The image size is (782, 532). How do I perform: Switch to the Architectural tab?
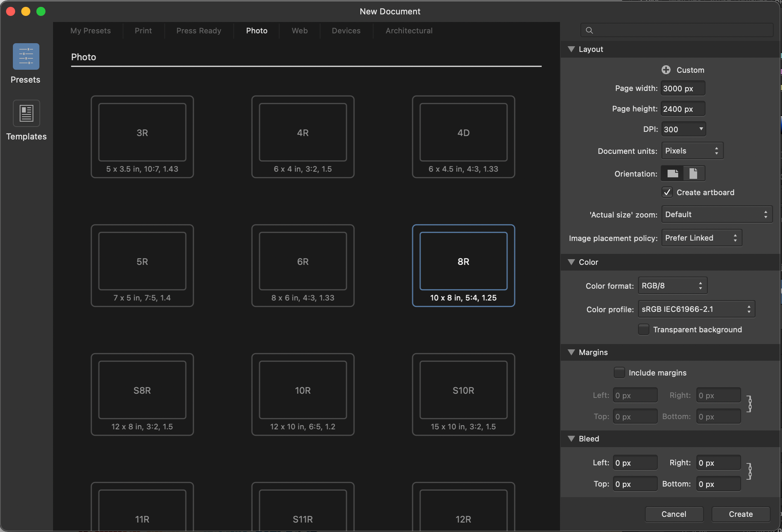tap(409, 31)
